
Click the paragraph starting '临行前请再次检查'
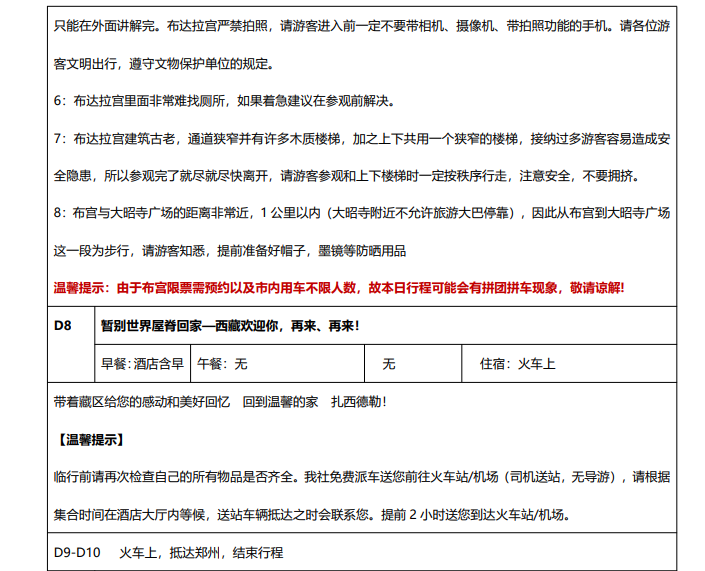360,477
